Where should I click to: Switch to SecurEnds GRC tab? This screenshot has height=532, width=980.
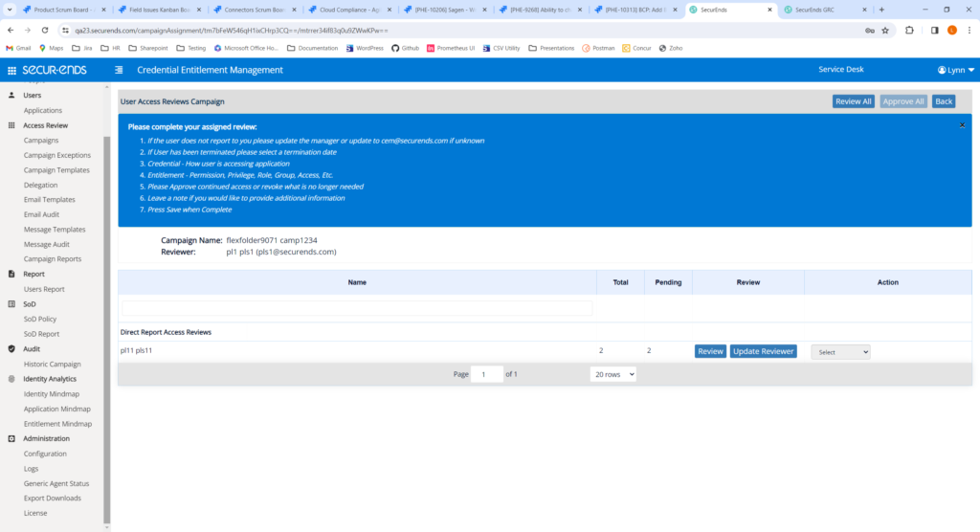825,10
